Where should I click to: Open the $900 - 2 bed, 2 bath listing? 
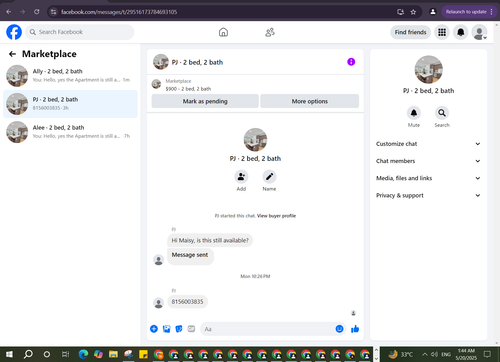point(188,89)
